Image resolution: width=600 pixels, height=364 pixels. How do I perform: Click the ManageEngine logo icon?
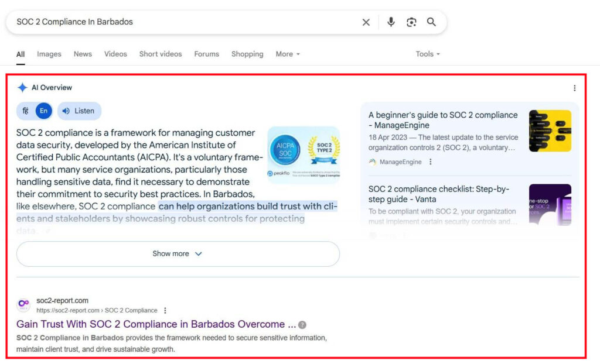tap(372, 162)
